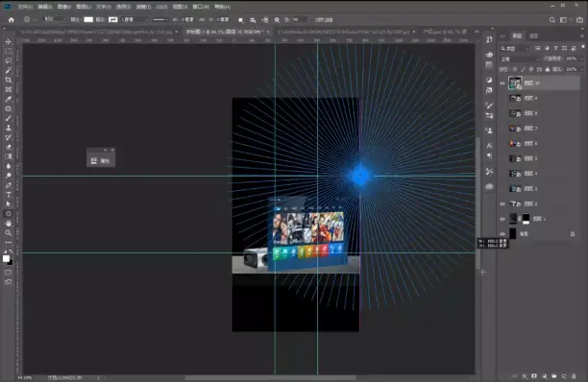Image resolution: width=588 pixels, height=382 pixels.
Task: Hide the 背景 layer via eye icon
Action: point(502,233)
